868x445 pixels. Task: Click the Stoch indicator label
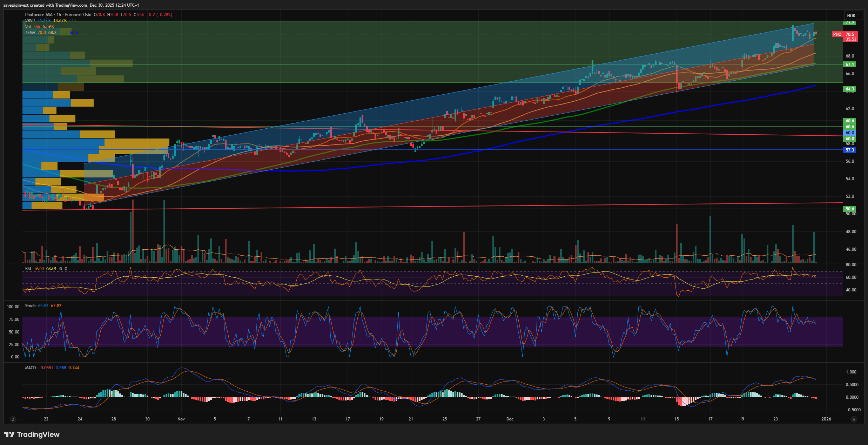tap(30, 306)
